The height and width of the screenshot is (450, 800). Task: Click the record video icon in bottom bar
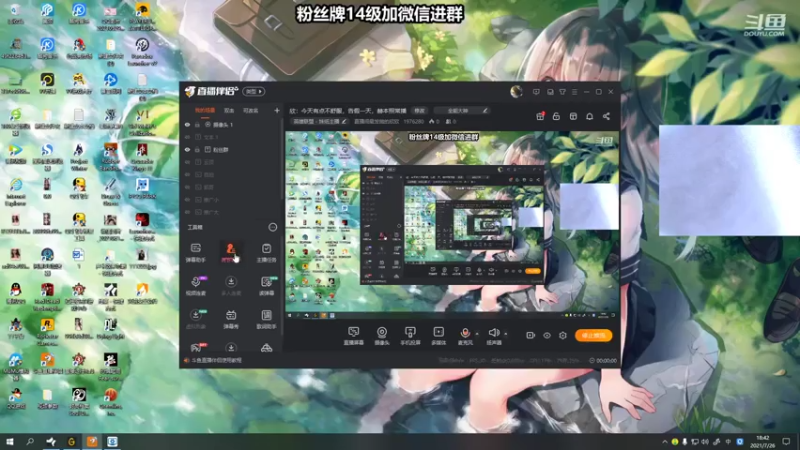(x=530, y=335)
